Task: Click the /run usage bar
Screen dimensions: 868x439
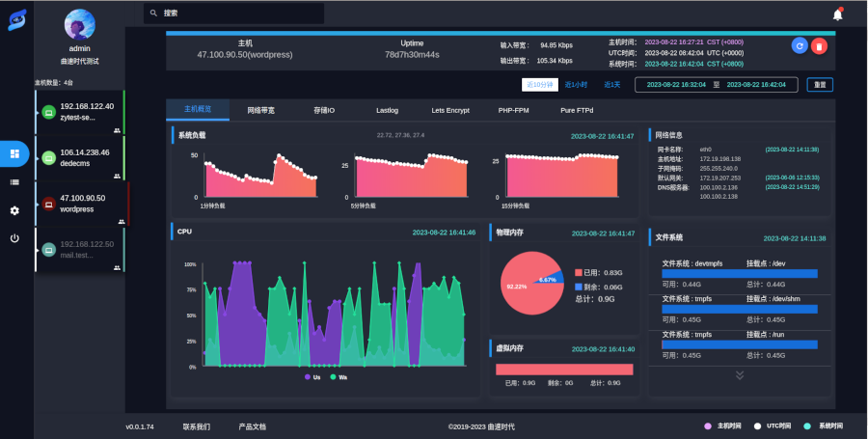Action: (740, 344)
